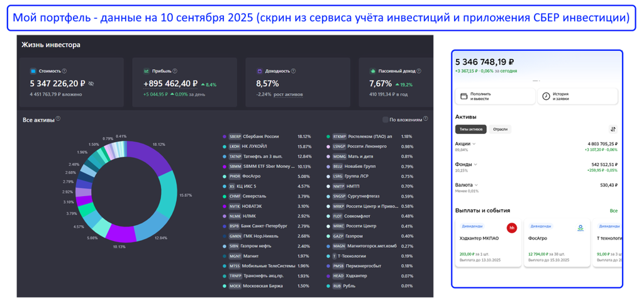This screenshot has height=305, width=644.
Task: Expand the Фонды asset group
Action: pos(475,165)
